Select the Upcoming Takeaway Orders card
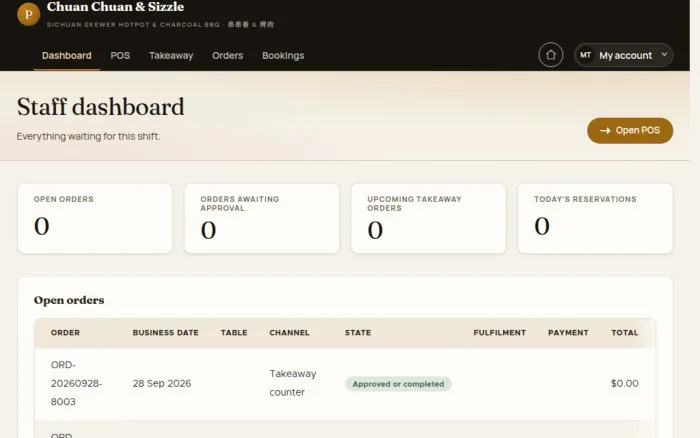Image resolution: width=700 pixels, height=438 pixels. click(x=429, y=218)
